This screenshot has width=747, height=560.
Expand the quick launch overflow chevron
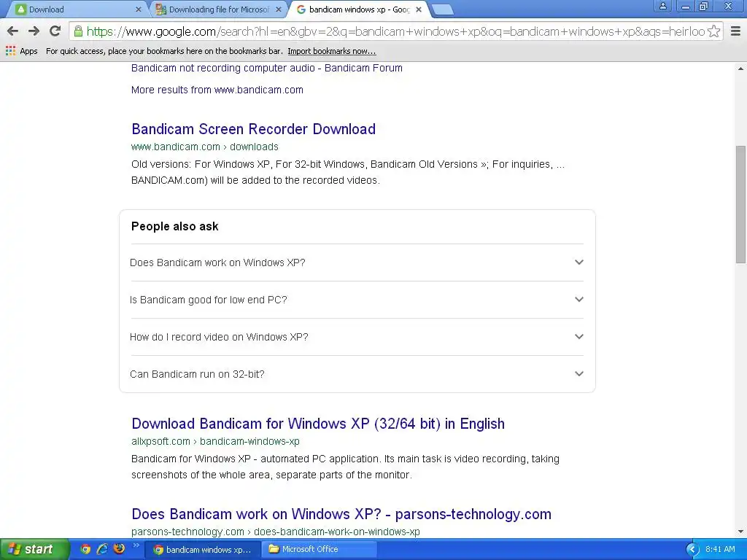[136, 545]
